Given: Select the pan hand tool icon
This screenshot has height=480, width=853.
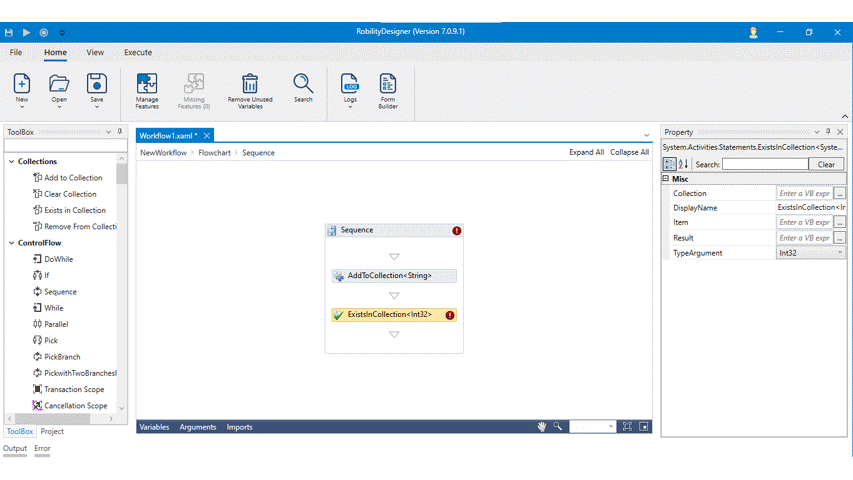Looking at the screenshot, I should tap(542, 427).
